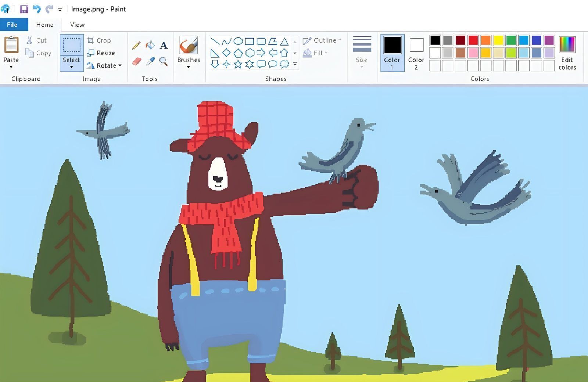Select the Pentagon shape
The image size is (588, 382).
[x=238, y=53]
